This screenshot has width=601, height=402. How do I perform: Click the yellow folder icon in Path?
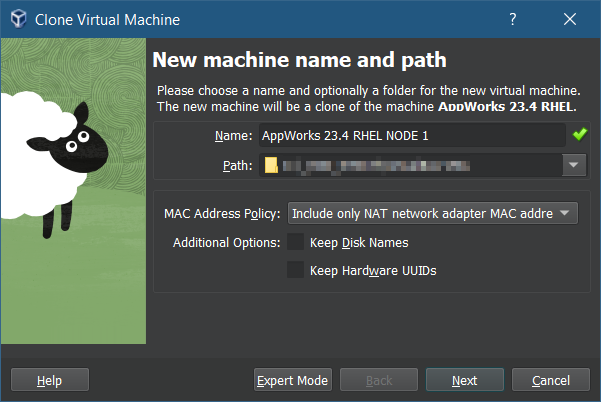pos(270,166)
